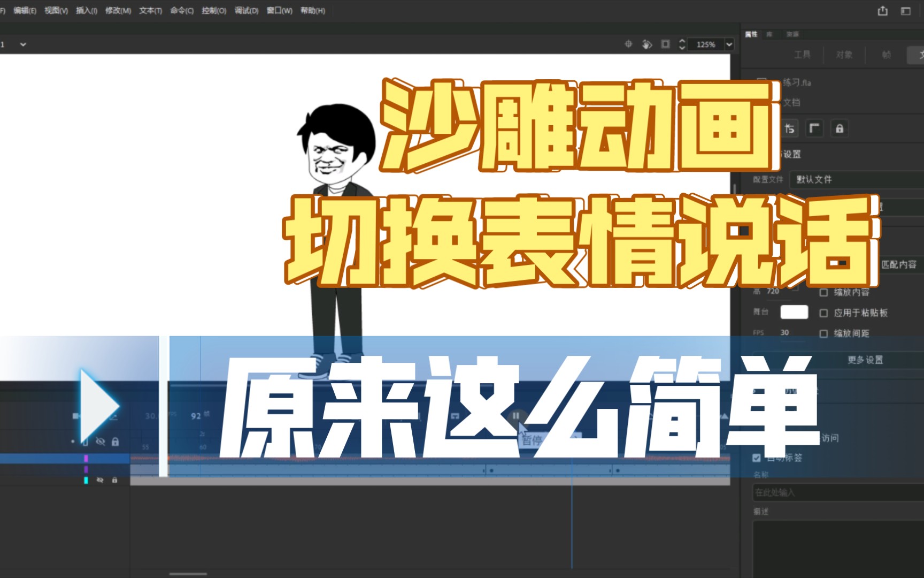Click the timeline header hide-all-layers eye icon
The width and height of the screenshot is (924, 578).
[100, 442]
